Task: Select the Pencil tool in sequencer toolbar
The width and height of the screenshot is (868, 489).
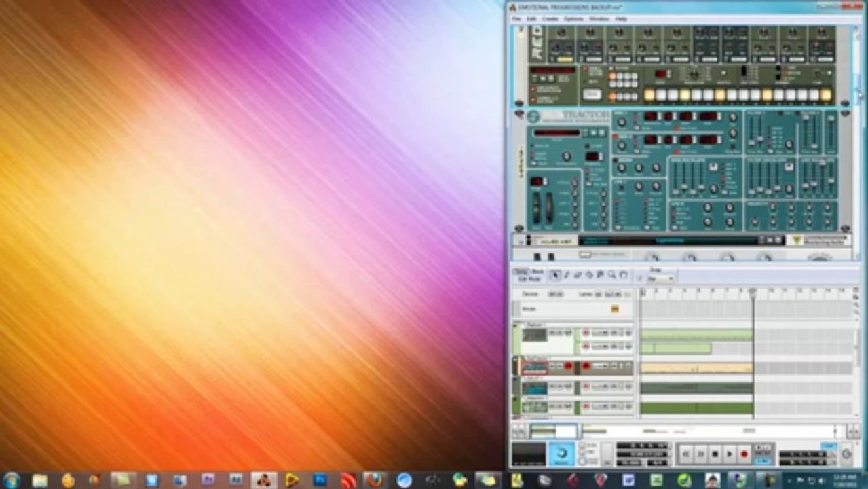Action: (567, 275)
